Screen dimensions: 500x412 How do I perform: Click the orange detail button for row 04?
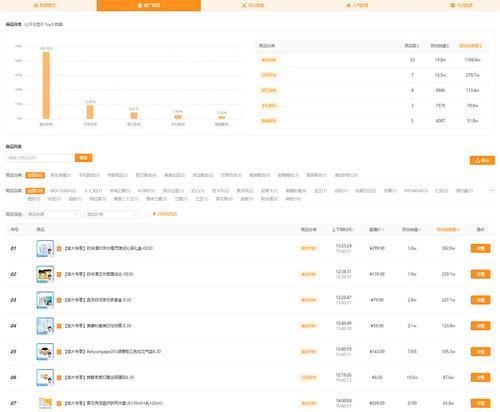pos(480,326)
